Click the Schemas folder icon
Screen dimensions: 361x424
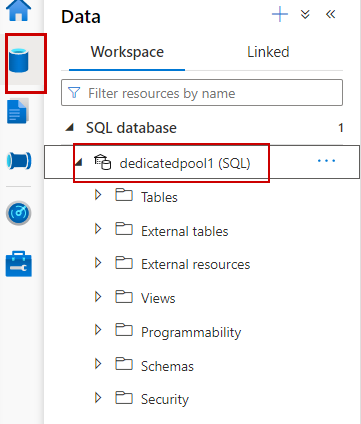124,364
